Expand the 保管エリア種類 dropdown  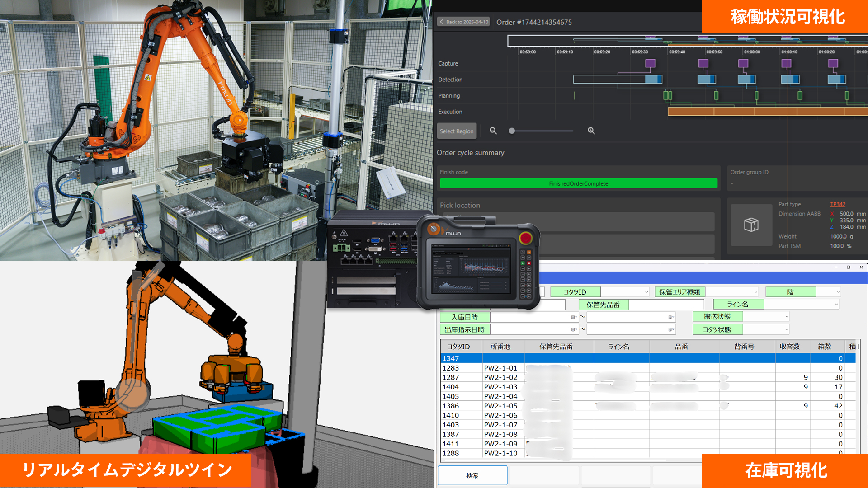[x=755, y=292]
